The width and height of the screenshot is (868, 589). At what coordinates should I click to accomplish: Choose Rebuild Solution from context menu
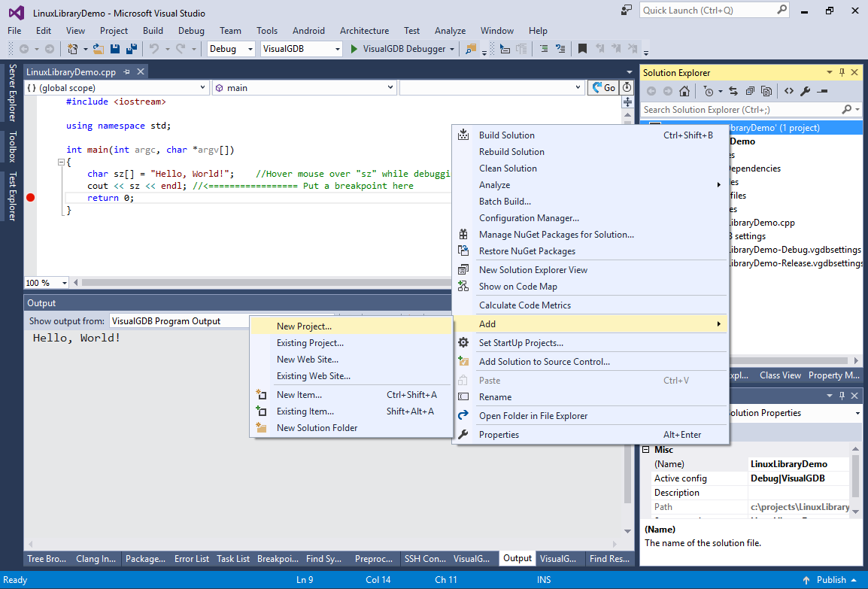(x=590, y=152)
